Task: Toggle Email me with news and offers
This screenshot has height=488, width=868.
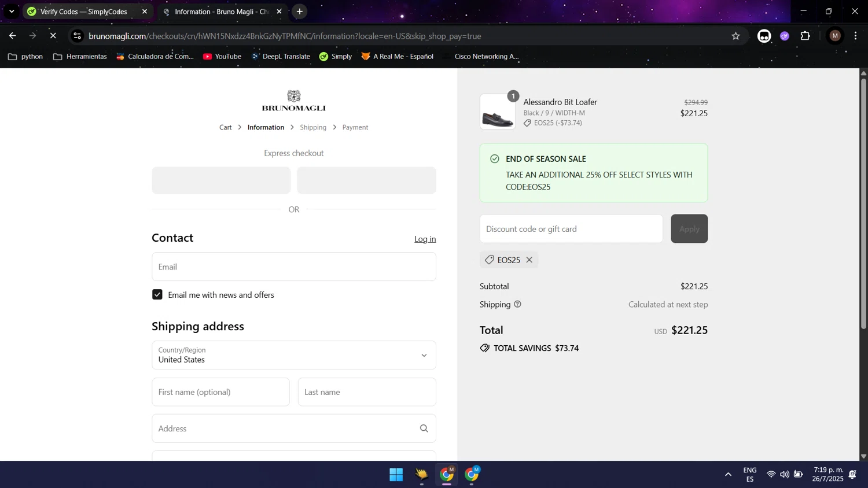Action: point(157,294)
